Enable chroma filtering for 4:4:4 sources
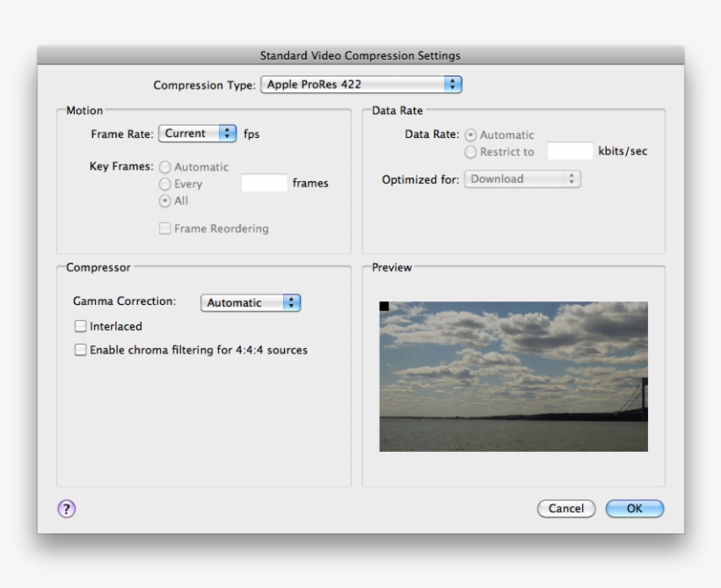Image resolution: width=721 pixels, height=588 pixels. click(80, 349)
